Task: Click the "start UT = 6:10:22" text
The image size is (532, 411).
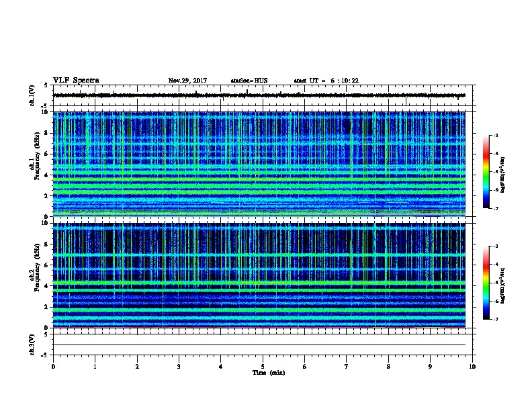Action: (326, 81)
